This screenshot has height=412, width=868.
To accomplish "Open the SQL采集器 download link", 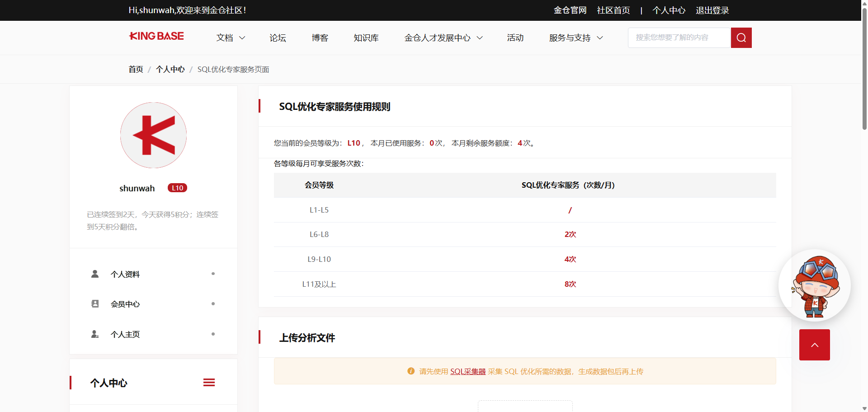I will (x=468, y=371).
